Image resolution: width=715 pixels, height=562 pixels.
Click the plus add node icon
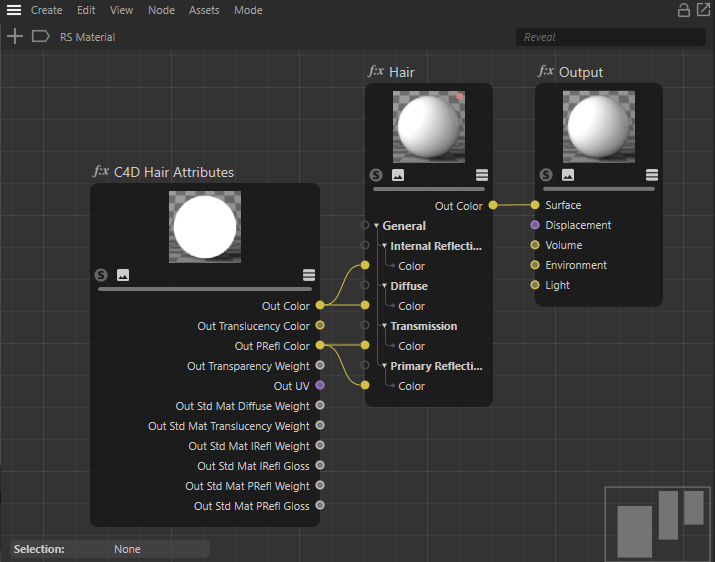pos(14,37)
